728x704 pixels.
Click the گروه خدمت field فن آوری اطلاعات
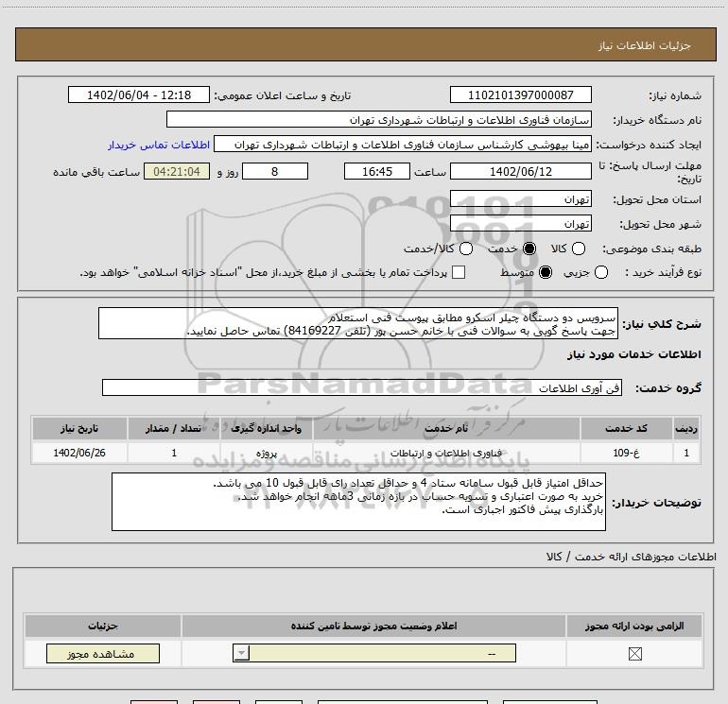click(x=362, y=388)
